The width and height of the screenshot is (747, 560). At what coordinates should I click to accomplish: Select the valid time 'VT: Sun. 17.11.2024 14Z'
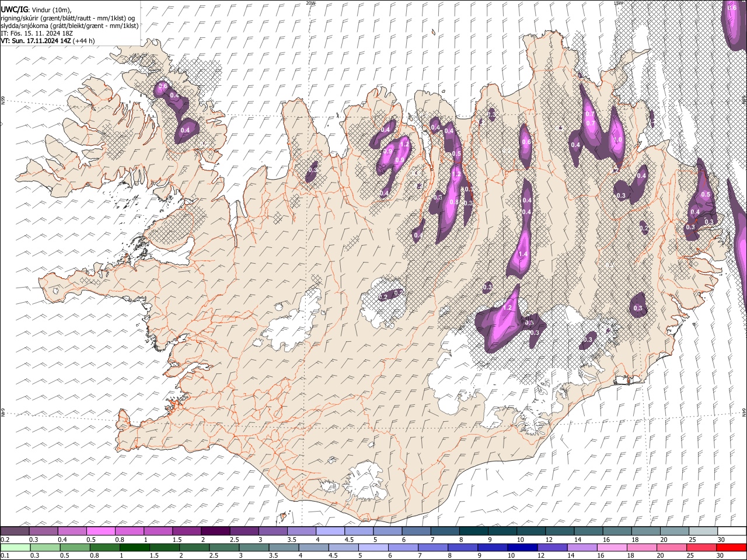(36, 41)
